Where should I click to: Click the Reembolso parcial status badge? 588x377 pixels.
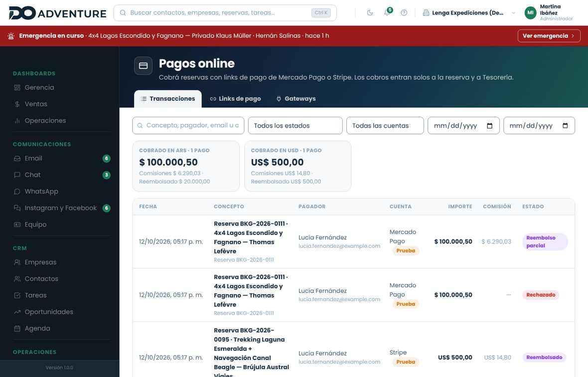coord(545,241)
